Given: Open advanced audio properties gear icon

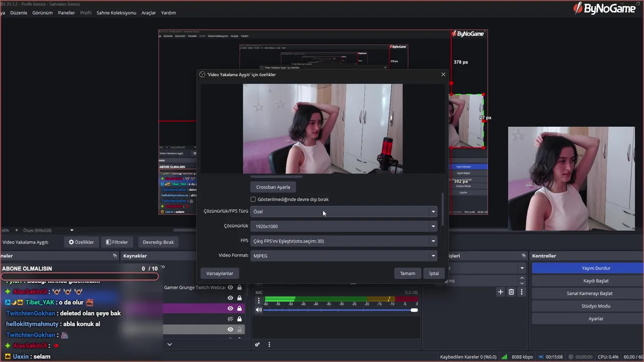Looking at the screenshot, I should [257, 344].
